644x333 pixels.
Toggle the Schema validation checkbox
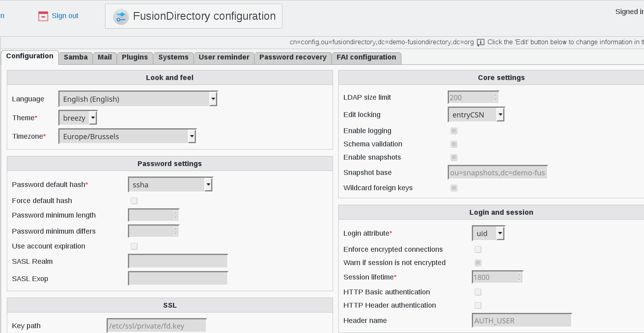click(x=454, y=144)
